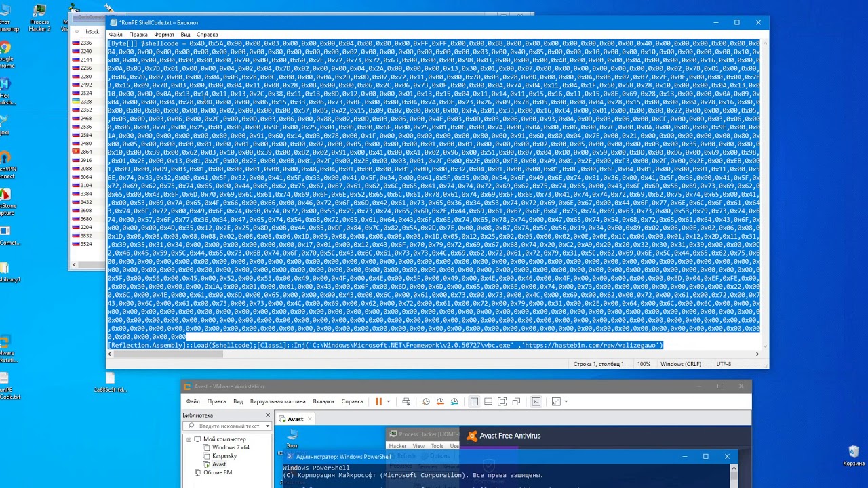This screenshot has width=868, height=488.
Task: Toggle the VMware library sidebar view
Action: point(474,401)
